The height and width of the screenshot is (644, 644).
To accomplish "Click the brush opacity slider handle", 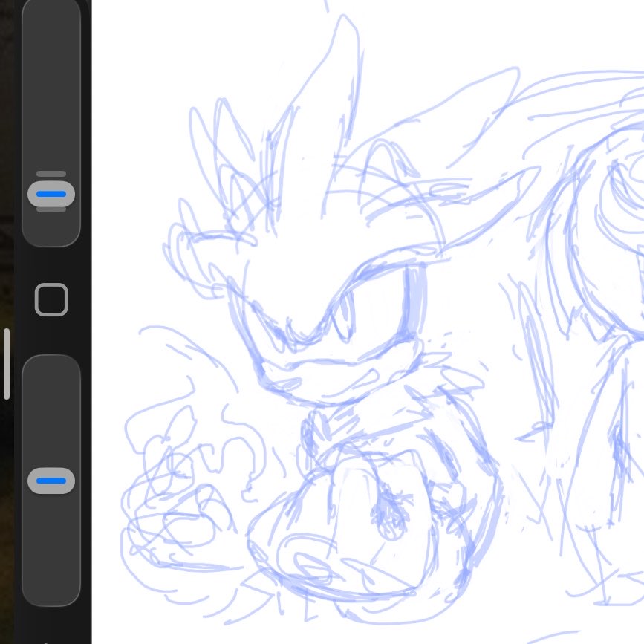I will [51, 481].
